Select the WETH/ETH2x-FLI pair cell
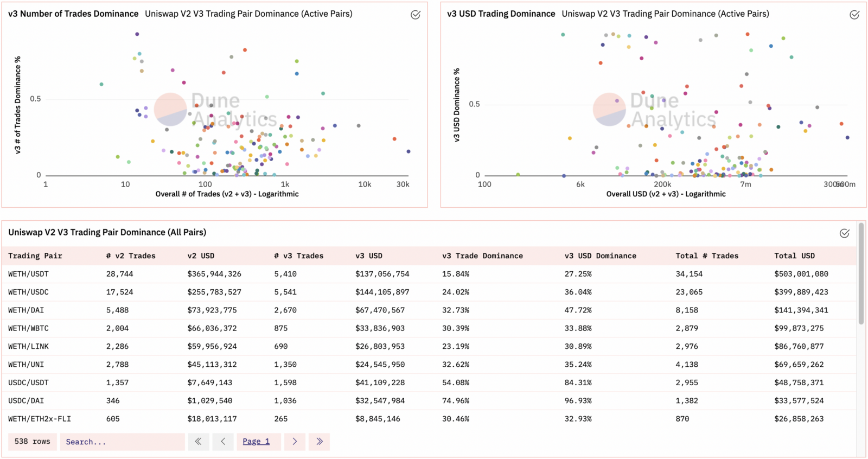 click(40, 419)
